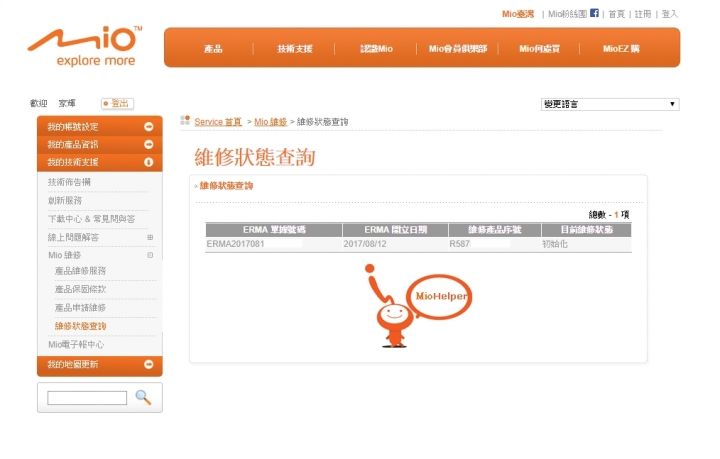This screenshot has width=720, height=459.
Task: Click the R587 serial number cell
Action: [x=495, y=244]
